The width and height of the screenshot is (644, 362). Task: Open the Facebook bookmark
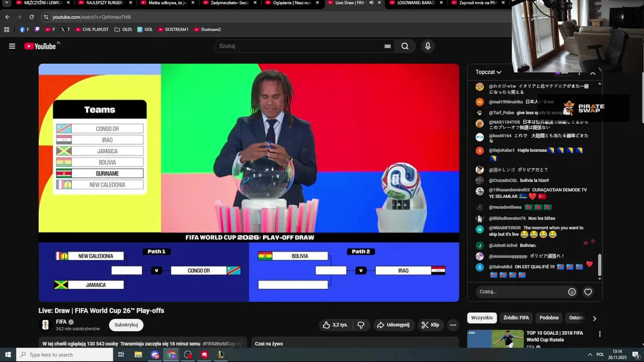(24, 29)
